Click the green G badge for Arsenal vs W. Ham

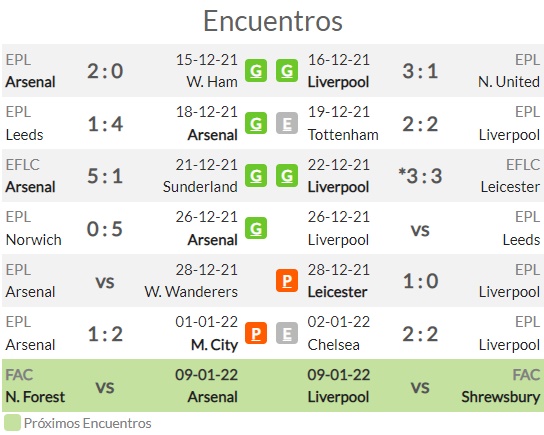tap(256, 71)
